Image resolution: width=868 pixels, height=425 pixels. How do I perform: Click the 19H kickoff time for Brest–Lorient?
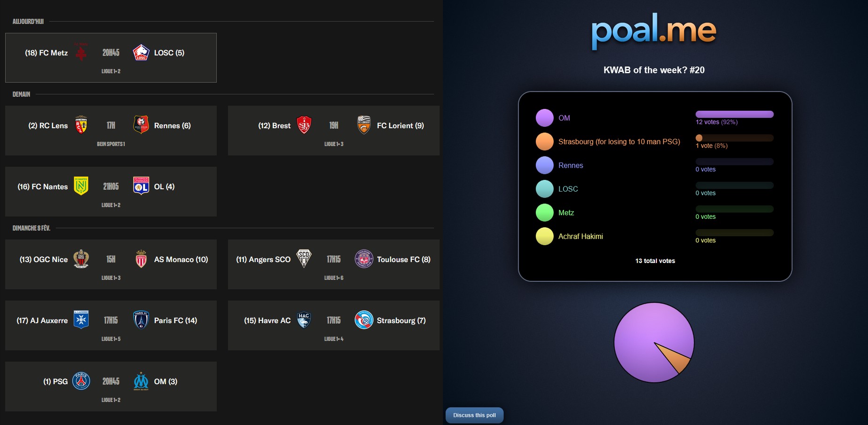click(334, 125)
